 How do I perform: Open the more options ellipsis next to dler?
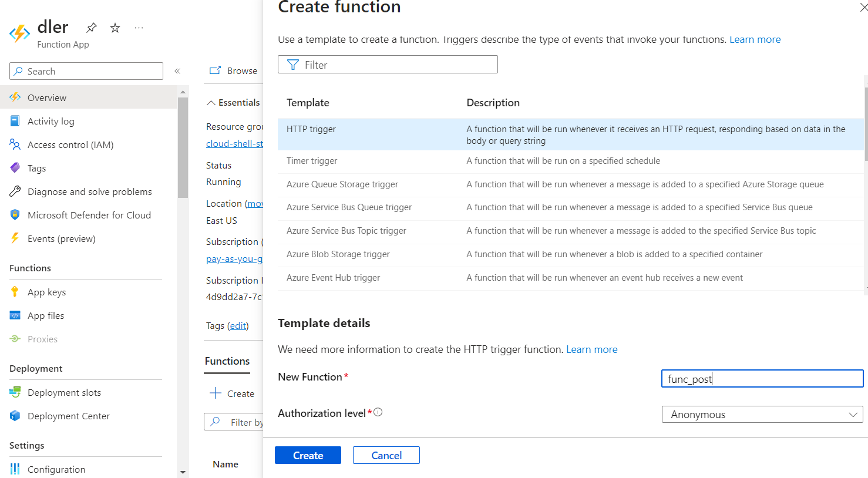tap(139, 28)
